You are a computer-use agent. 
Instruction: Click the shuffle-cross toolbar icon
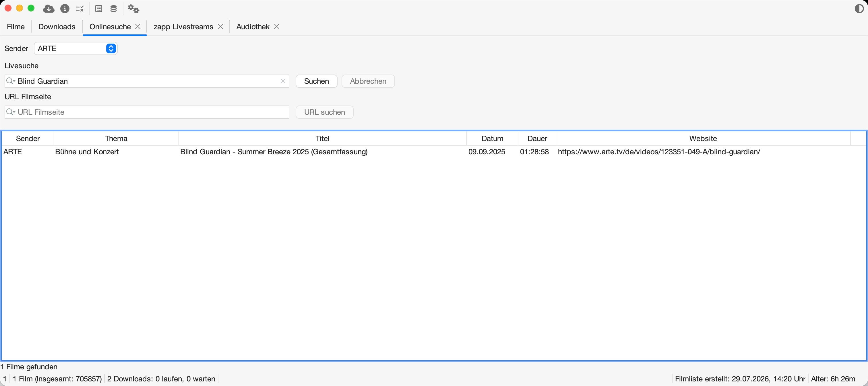80,9
